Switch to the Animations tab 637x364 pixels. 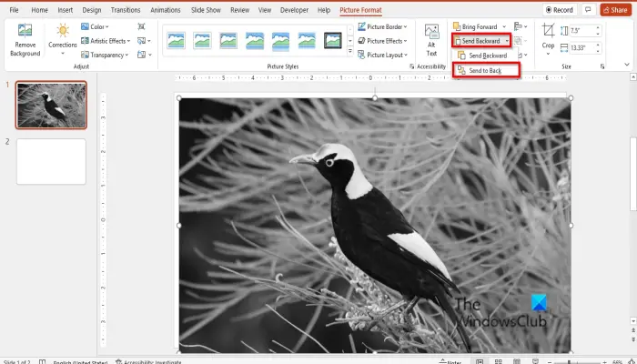(166, 10)
